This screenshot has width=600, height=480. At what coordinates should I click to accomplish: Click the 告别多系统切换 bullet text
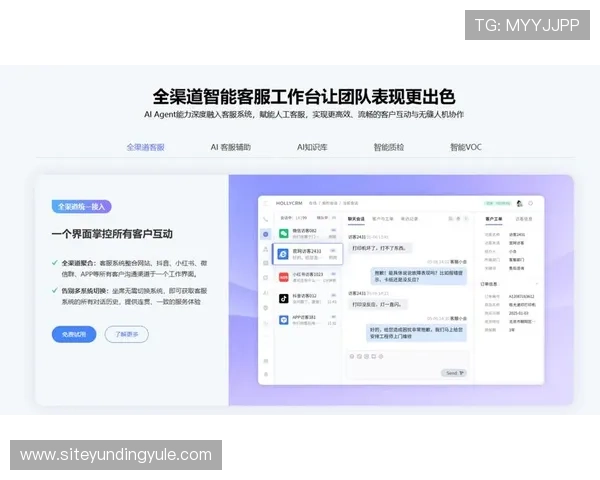(x=134, y=296)
